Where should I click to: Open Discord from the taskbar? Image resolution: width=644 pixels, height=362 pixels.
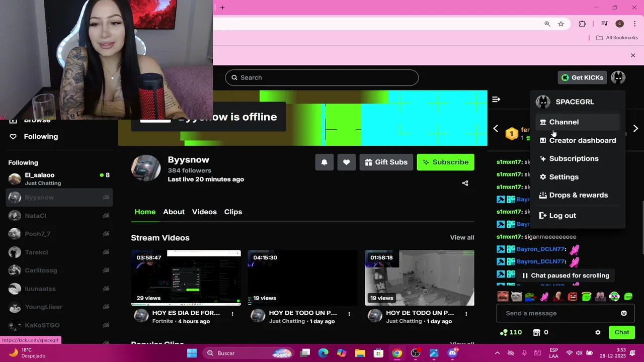[452, 353]
